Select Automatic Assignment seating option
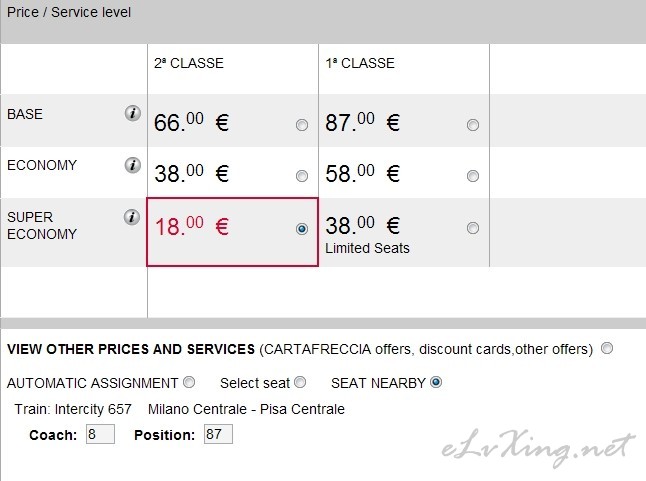The height and width of the screenshot is (481, 646). click(189, 382)
